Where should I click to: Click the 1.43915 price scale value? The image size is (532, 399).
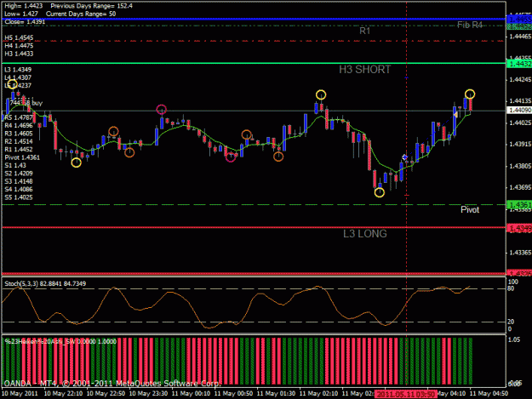coord(520,145)
